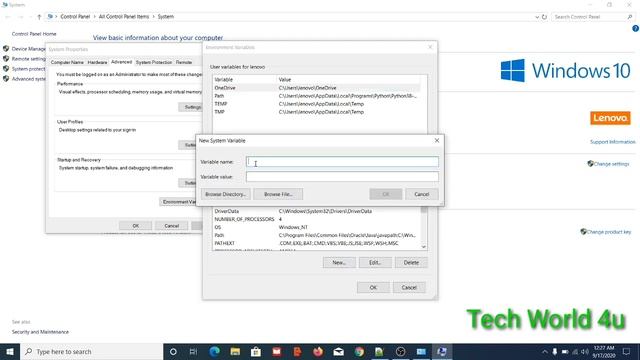Viewport: 640px width, 360px height.
Task: Open the Remote tab
Action: pyautogui.click(x=184, y=62)
